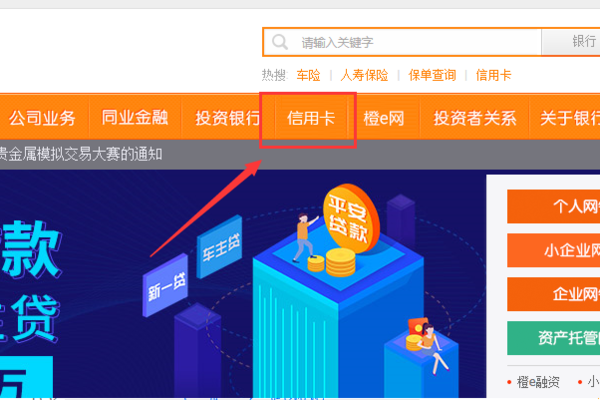
Task: Open the 公司业务 navigation menu
Action: [x=42, y=118]
